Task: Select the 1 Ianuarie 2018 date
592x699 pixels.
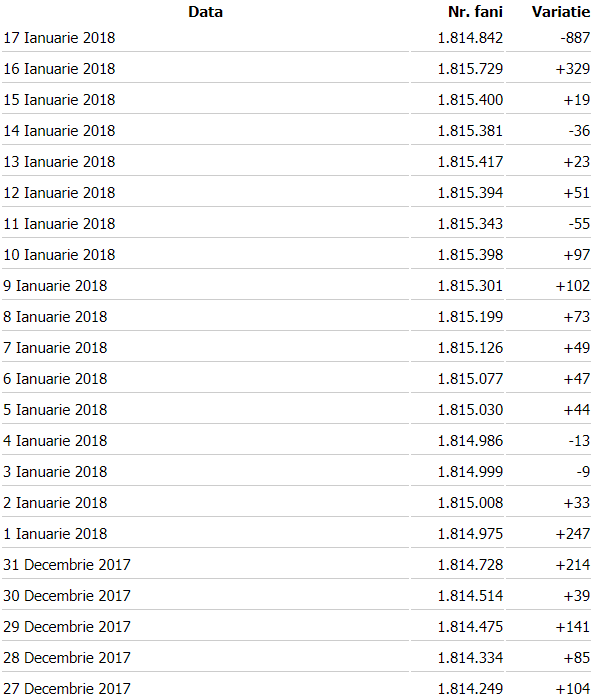Action: [x=55, y=534]
